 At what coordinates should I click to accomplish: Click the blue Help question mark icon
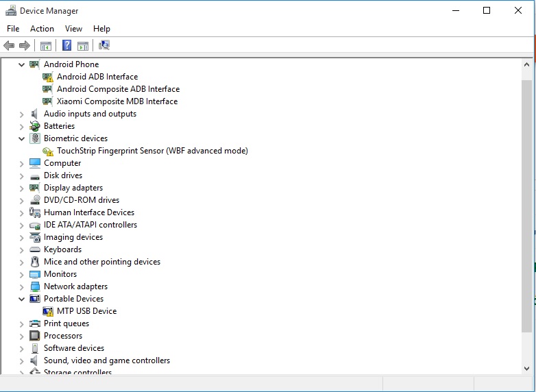pos(66,46)
